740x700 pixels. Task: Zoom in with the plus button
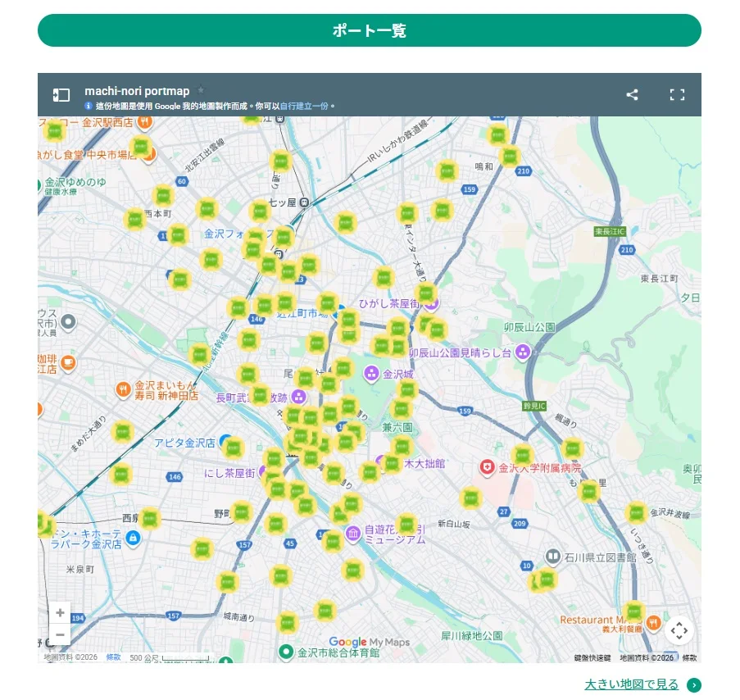[x=60, y=613]
